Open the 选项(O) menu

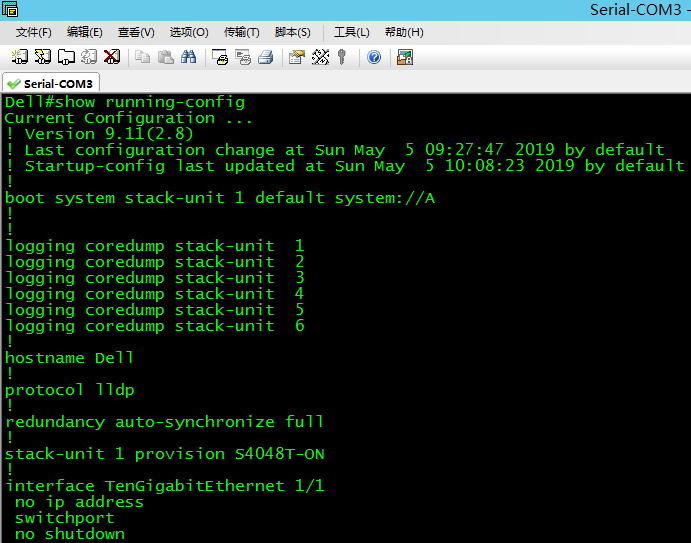[x=189, y=32]
